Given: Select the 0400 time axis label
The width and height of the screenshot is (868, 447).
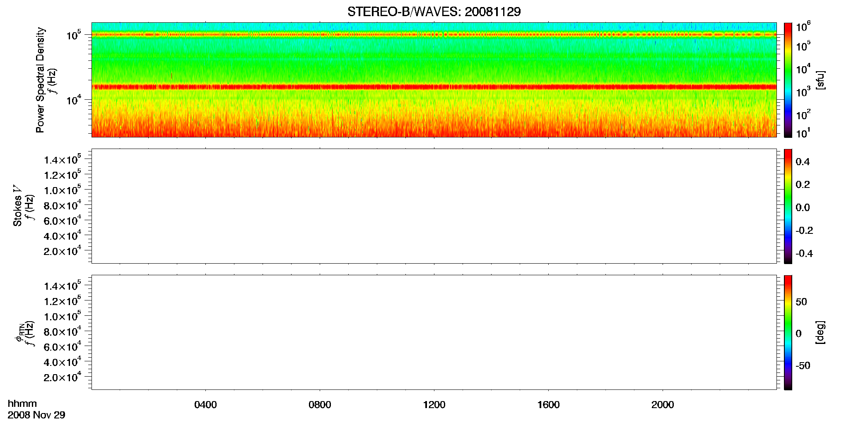Looking at the screenshot, I should point(205,405).
